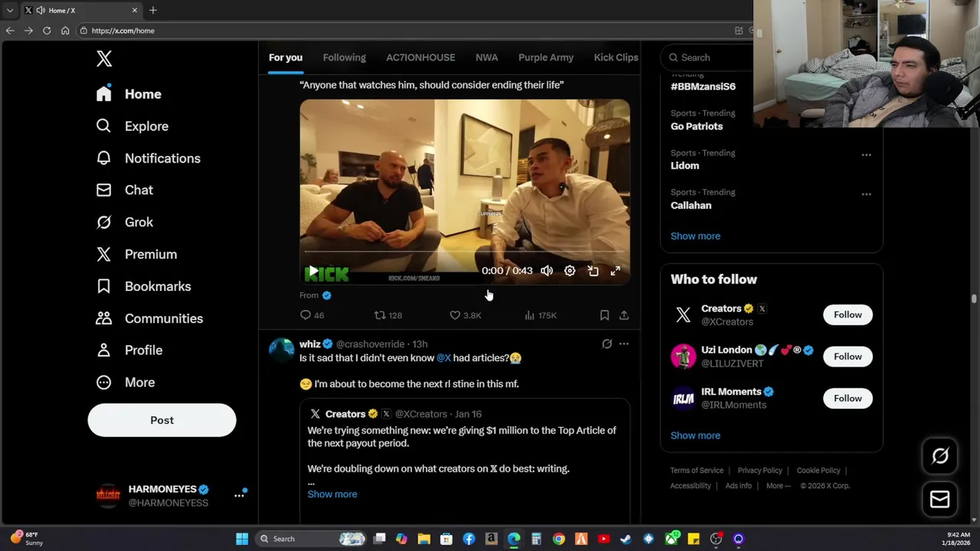Select the Purple Army tab
This screenshot has height=551, width=980.
click(x=546, y=57)
